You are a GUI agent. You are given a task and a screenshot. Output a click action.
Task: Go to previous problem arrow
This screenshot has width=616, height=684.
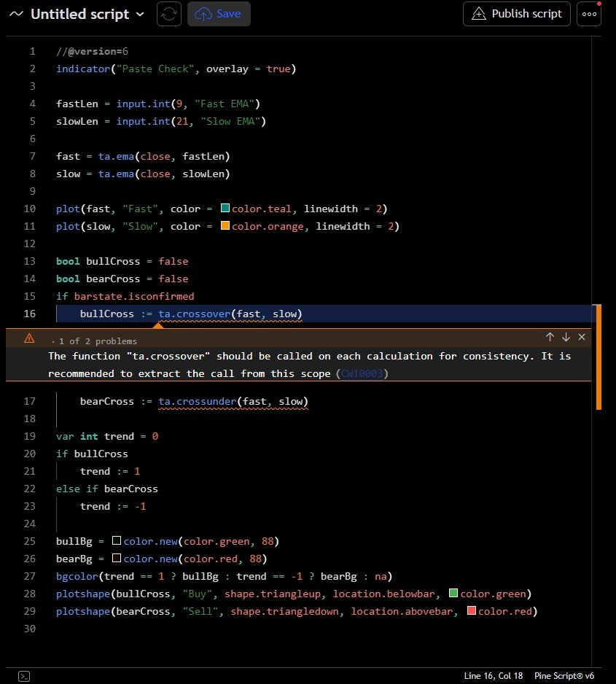coord(550,337)
